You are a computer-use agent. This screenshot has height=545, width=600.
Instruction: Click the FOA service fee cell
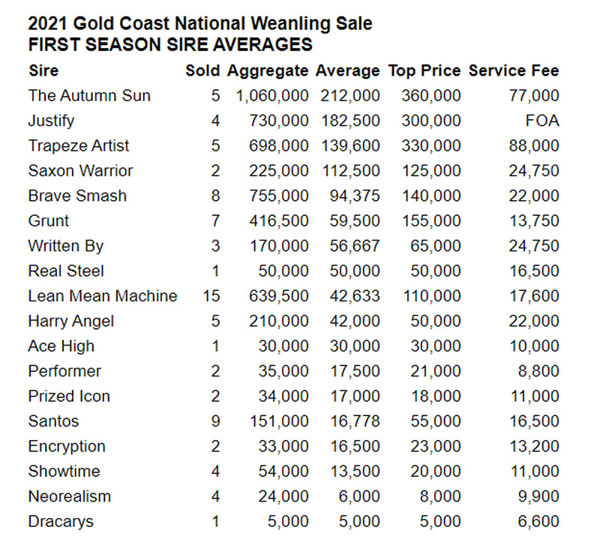click(541, 121)
